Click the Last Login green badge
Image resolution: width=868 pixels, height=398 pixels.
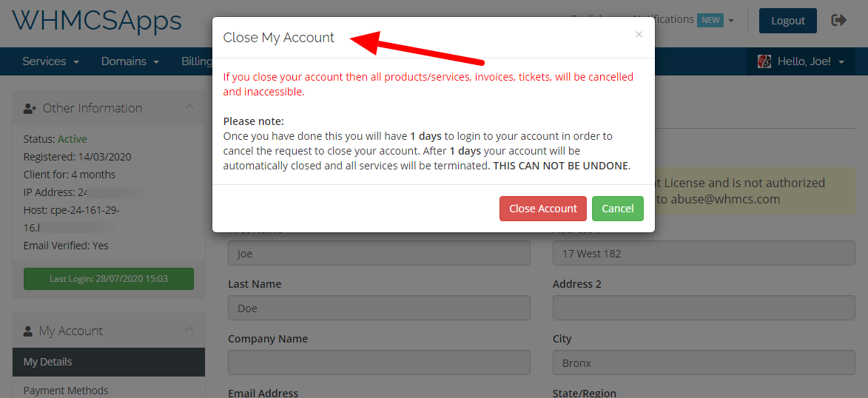tap(109, 279)
